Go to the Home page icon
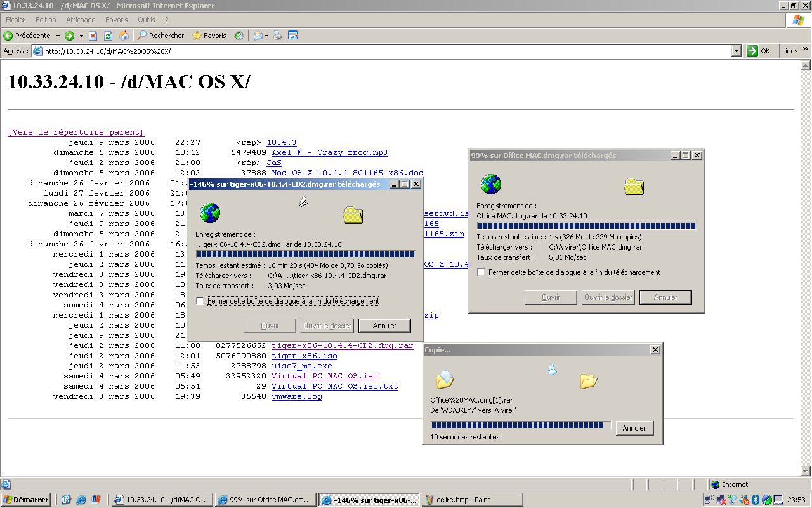Screen dimensions: 812x508 (x=124, y=36)
